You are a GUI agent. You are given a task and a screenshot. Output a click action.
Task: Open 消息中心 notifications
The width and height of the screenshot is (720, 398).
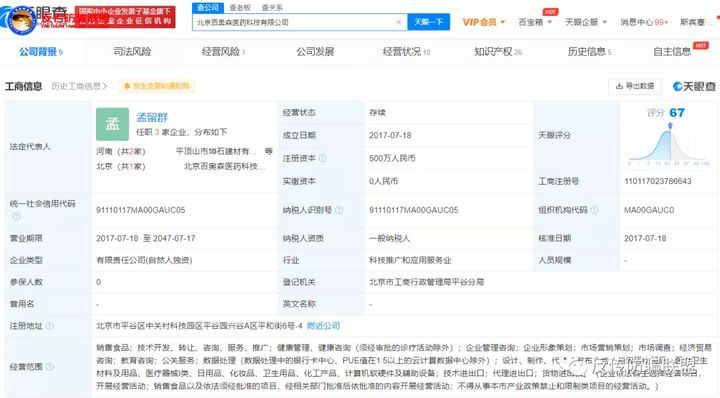(x=644, y=22)
